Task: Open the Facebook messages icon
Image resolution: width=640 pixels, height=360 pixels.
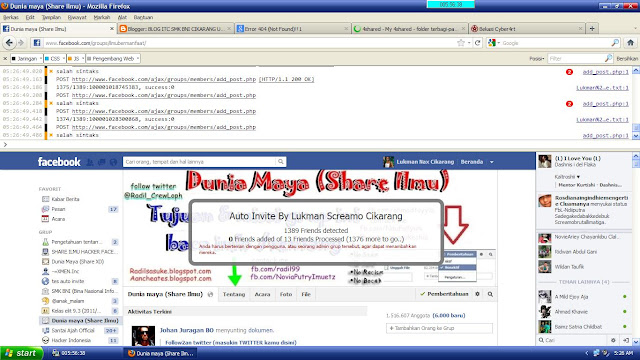Action: click(101, 162)
